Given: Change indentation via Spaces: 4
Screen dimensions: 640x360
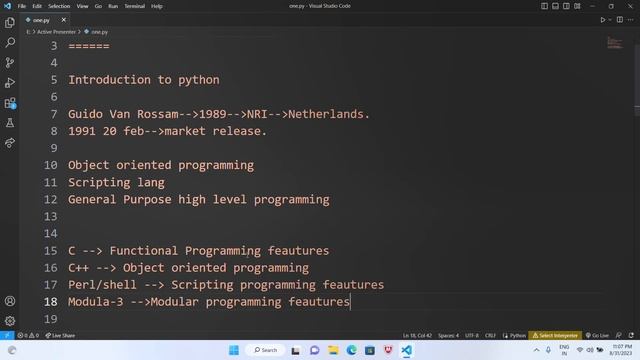Looking at the screenshot, I should click(449, 336).
